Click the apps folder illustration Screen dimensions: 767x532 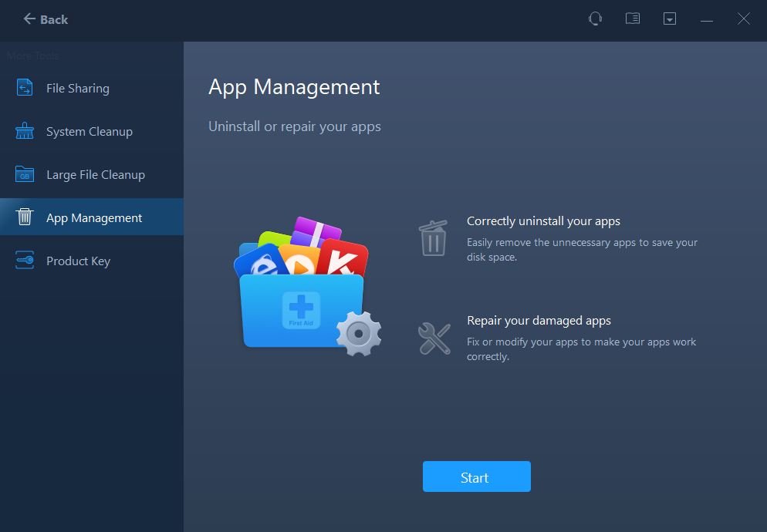308,286
